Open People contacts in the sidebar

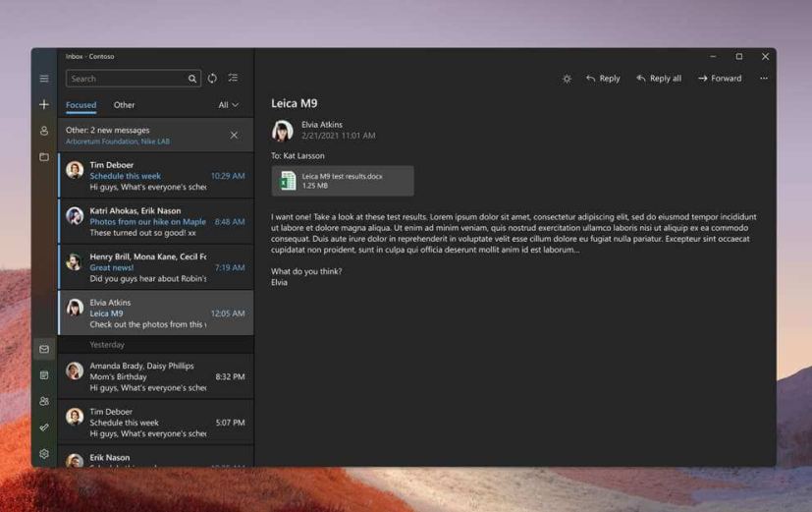(44, 401)
